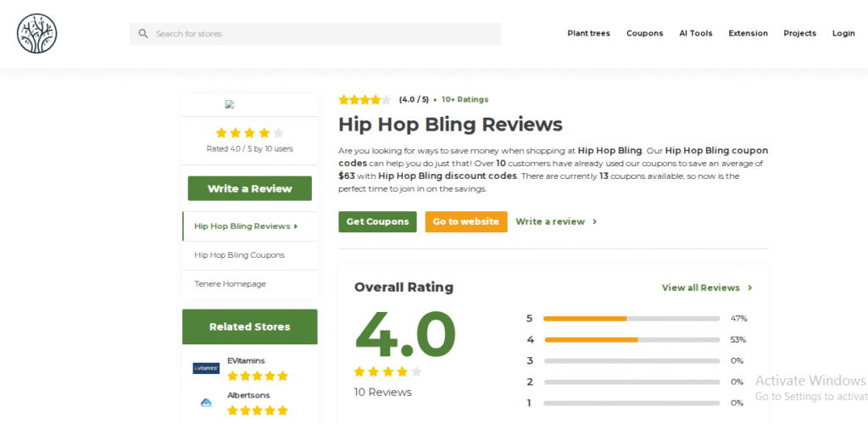
Task: Click the Albertsons five-star rating
Action: (258, 410)
